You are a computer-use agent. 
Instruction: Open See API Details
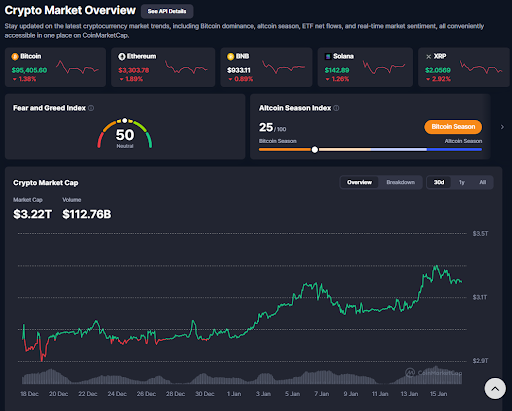(x=167, y=11)
